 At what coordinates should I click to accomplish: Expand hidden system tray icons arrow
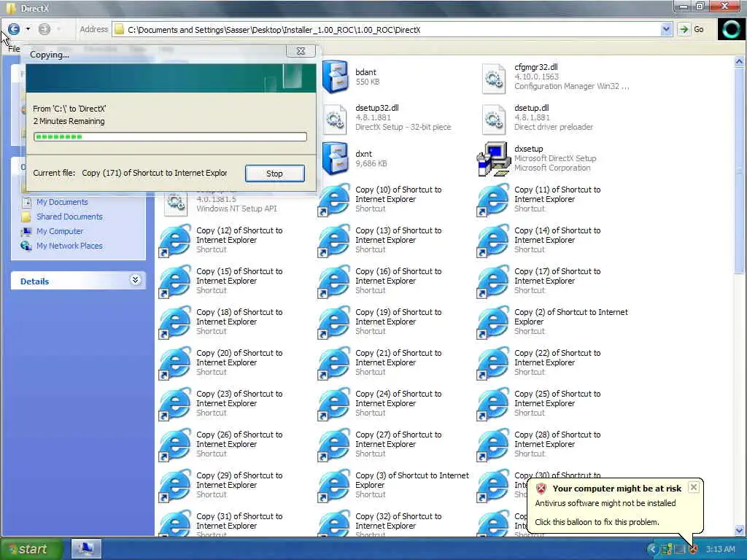[x=653, y=550]
